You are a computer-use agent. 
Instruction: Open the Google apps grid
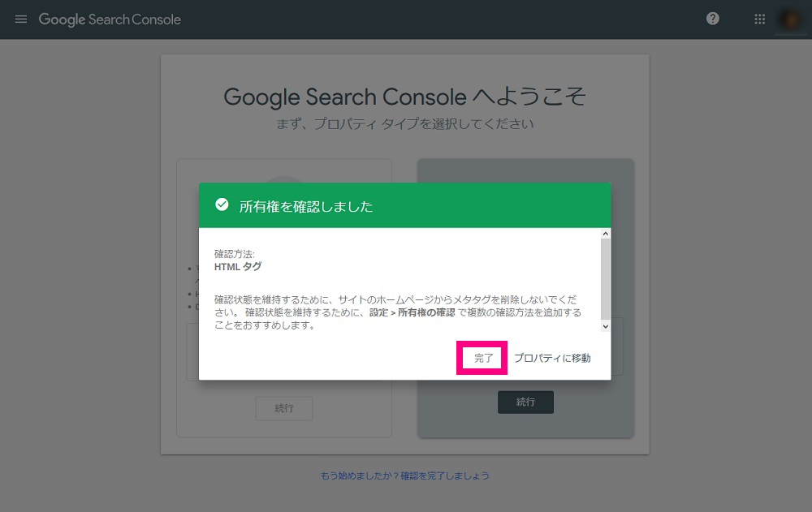click(760, 19)
